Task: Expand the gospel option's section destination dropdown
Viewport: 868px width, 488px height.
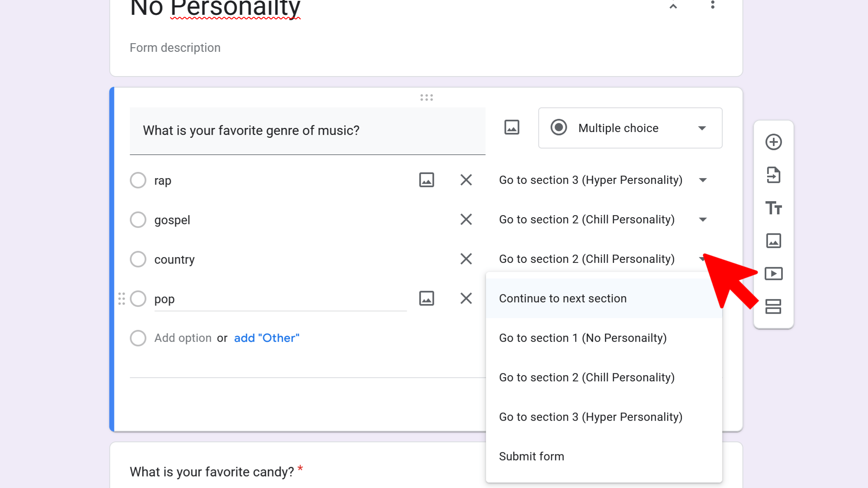Action: pos(702,220)
